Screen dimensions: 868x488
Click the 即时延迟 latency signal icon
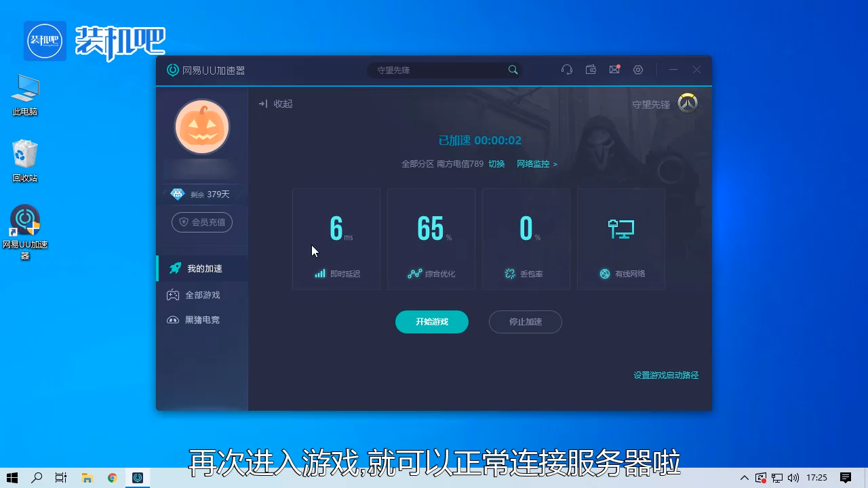pyautogui.click(x=319, y=274)
